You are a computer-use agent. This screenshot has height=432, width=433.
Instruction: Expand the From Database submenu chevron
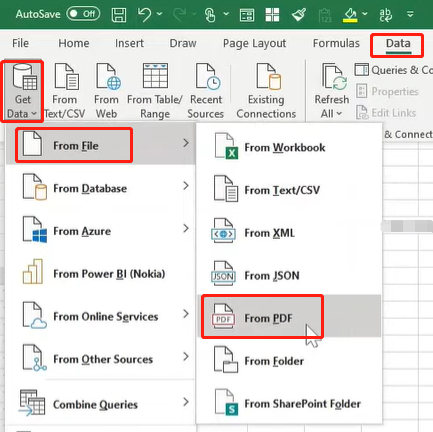(186, 186)
